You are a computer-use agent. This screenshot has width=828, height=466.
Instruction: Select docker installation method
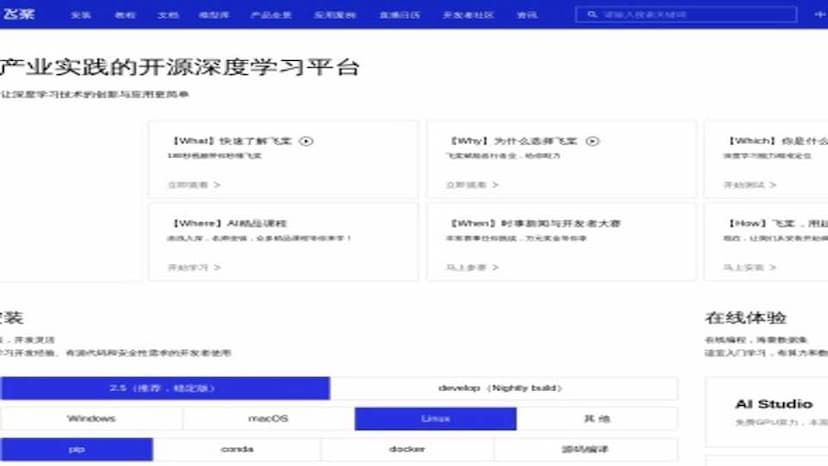(x=407, y=449)
